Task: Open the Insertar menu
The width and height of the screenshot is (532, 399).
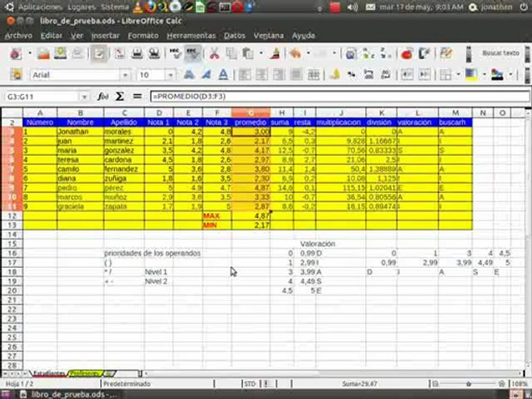Action: coord(105,35)
